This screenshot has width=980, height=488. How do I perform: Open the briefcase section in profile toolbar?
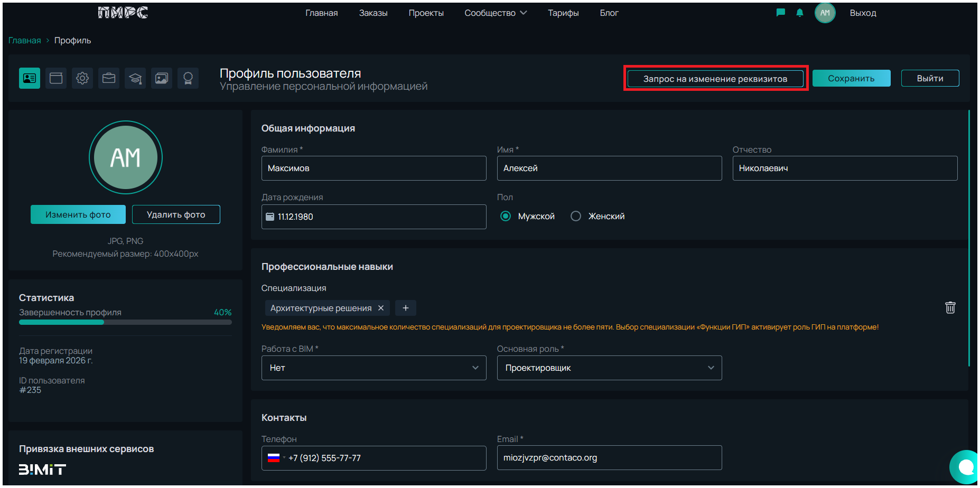click(109, 78)
